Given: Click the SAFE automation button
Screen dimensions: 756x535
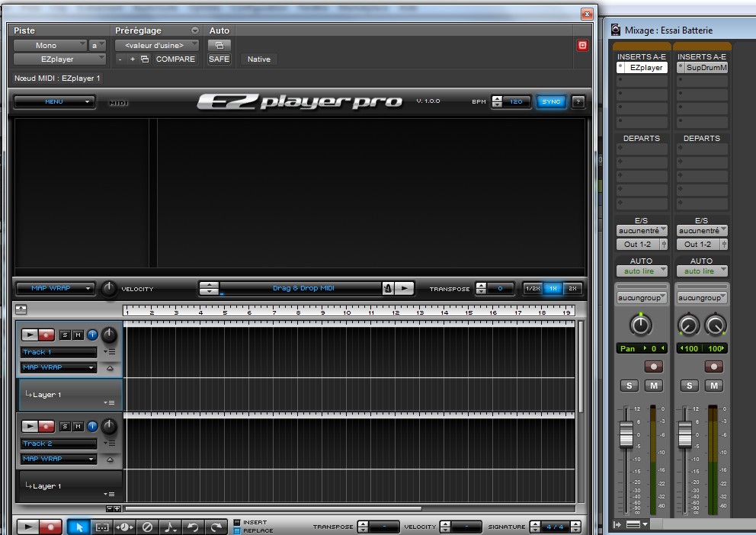Looking at the screenshot, I should tap(219, 59).
